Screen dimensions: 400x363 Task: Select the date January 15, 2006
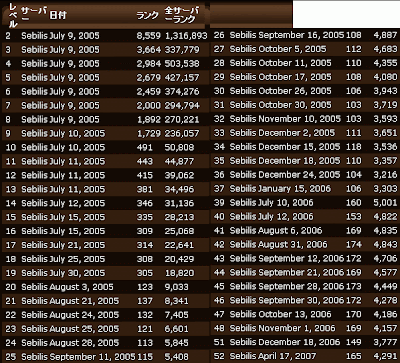coord(295,189)
